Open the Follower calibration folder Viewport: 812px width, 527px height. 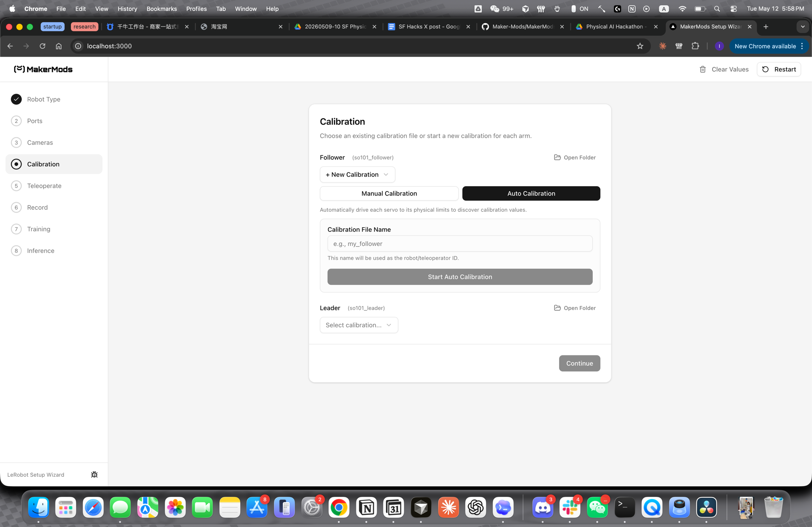[575, 157]
